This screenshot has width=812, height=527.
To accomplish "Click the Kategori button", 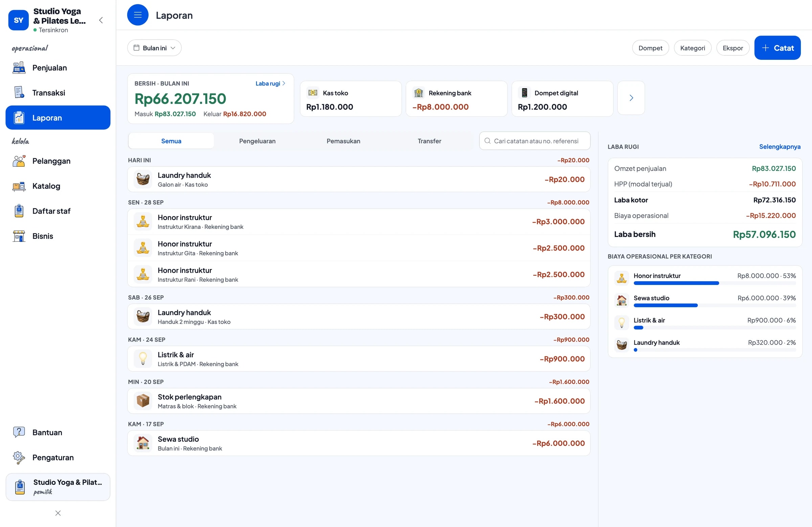I will 693,48.
